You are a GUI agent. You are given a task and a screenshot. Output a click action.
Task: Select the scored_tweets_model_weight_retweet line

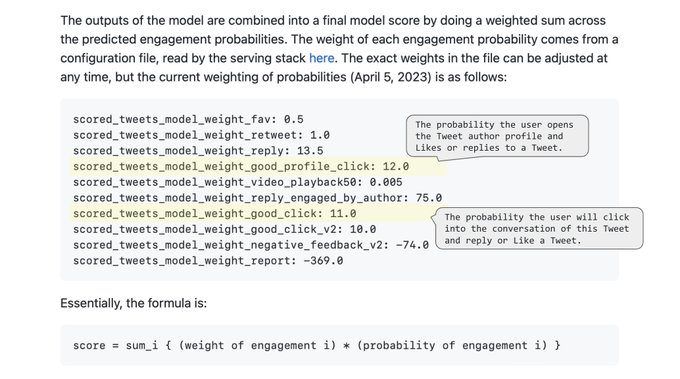click(201, 135)
